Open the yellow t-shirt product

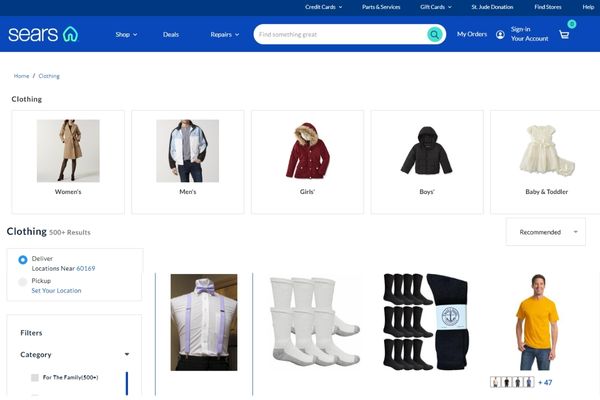[537, 322]
